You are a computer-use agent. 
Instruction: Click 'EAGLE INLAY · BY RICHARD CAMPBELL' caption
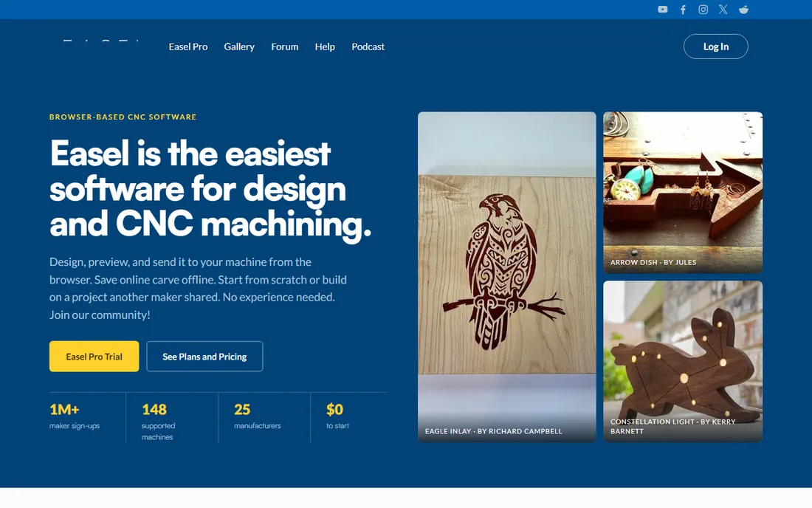pyautogui.click(x=494, y=431)
